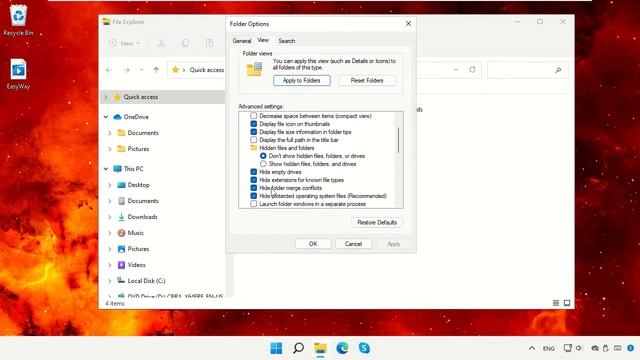Switch to details view in status bar

[556, 303]
